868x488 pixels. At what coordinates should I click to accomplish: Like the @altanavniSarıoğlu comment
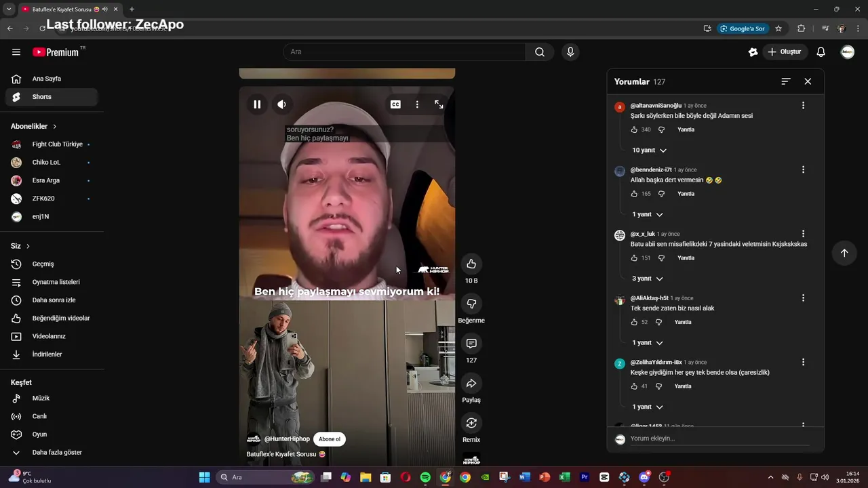(x=634, y=129)
